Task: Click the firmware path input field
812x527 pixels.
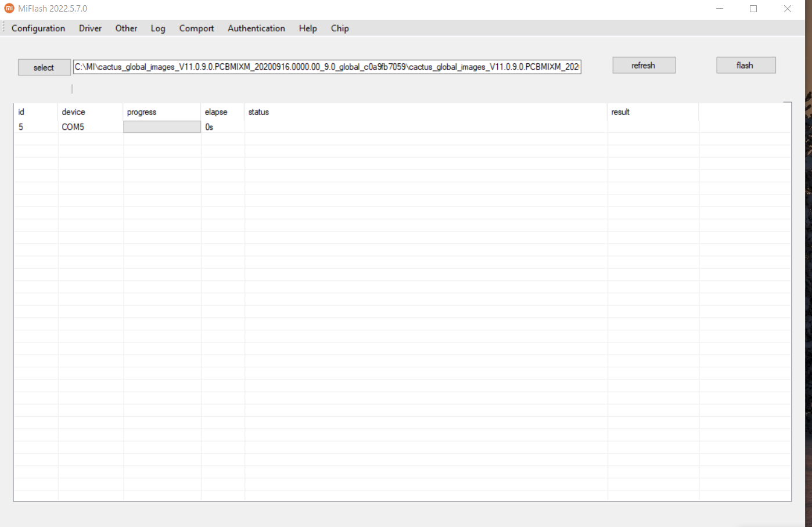Action: point(327,67)
